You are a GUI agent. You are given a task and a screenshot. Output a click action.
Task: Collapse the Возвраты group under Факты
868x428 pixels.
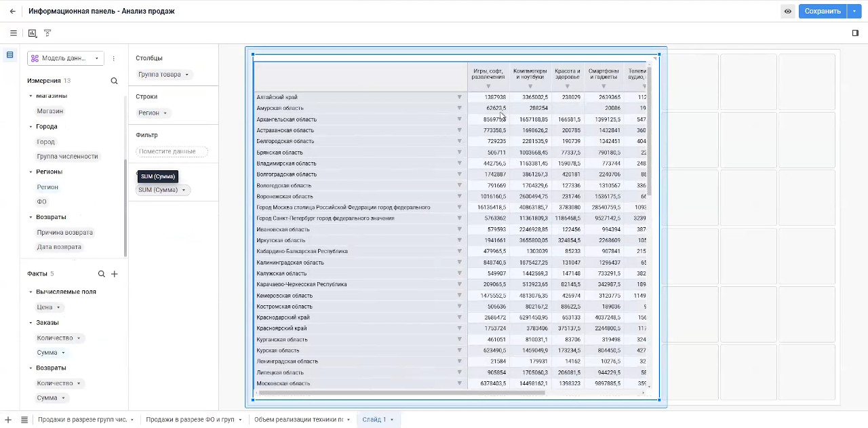(31, 368)
